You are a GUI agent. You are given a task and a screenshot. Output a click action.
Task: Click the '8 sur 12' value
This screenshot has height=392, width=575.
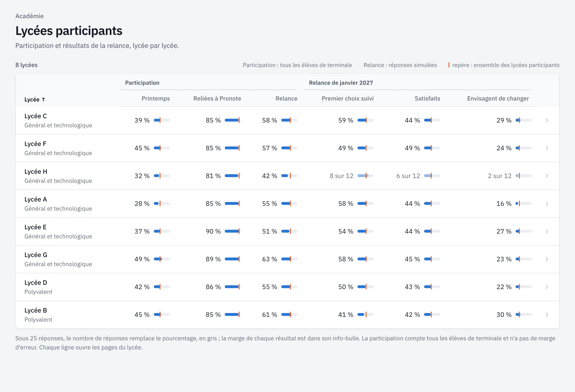coord(341,176)
